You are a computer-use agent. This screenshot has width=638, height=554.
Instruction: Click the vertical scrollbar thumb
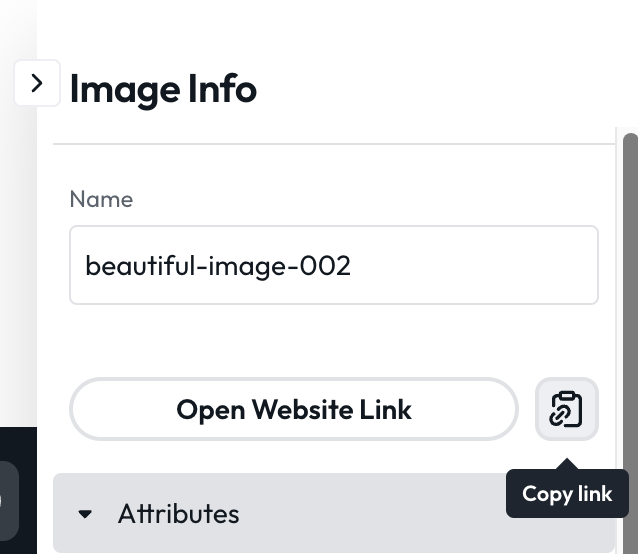631,344
